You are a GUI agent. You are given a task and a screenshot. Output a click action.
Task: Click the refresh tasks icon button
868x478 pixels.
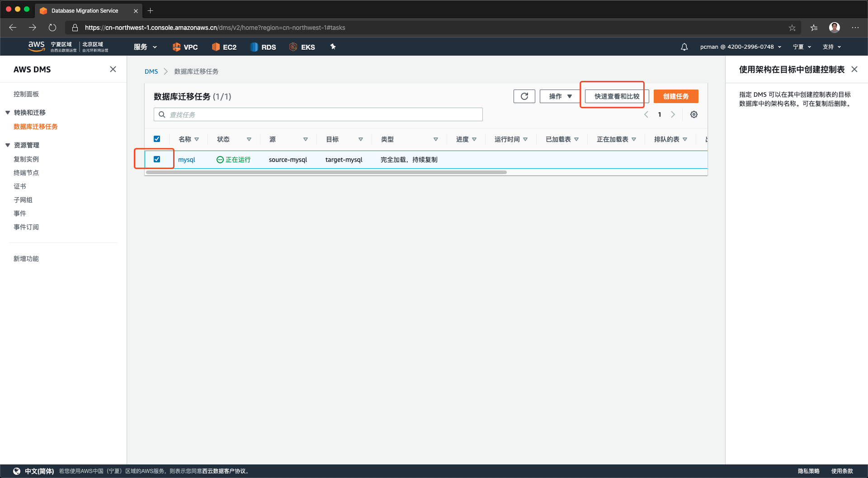[524, 96]
